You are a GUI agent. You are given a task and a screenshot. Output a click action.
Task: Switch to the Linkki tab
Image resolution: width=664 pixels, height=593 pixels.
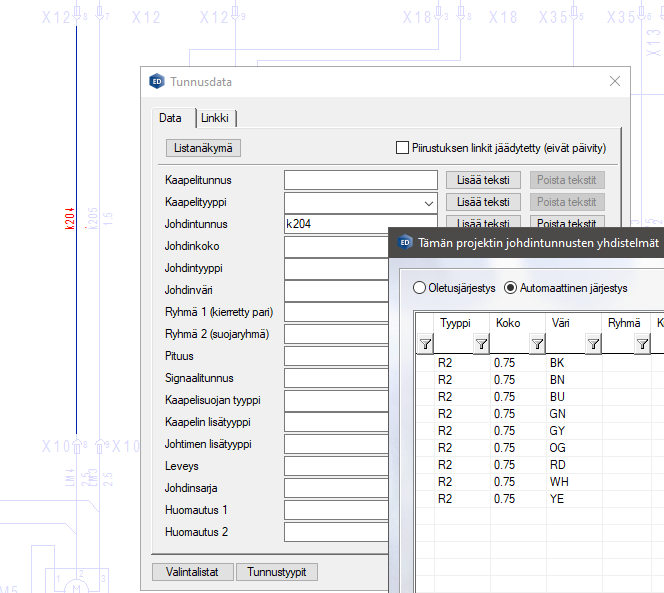(215, 118)
